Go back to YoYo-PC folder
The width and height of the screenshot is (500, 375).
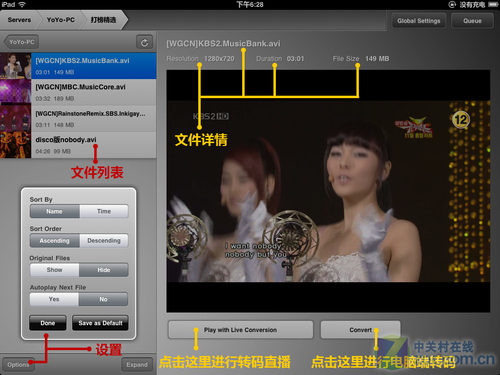(21, 42)
